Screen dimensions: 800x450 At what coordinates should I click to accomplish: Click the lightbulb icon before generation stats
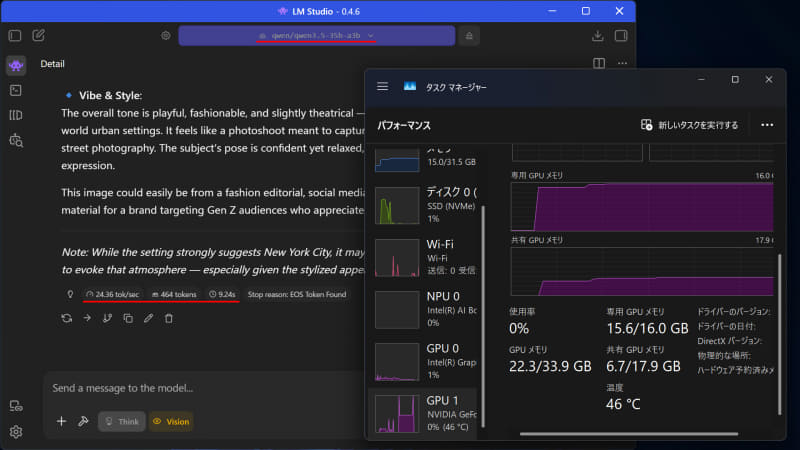pos(70,294)
